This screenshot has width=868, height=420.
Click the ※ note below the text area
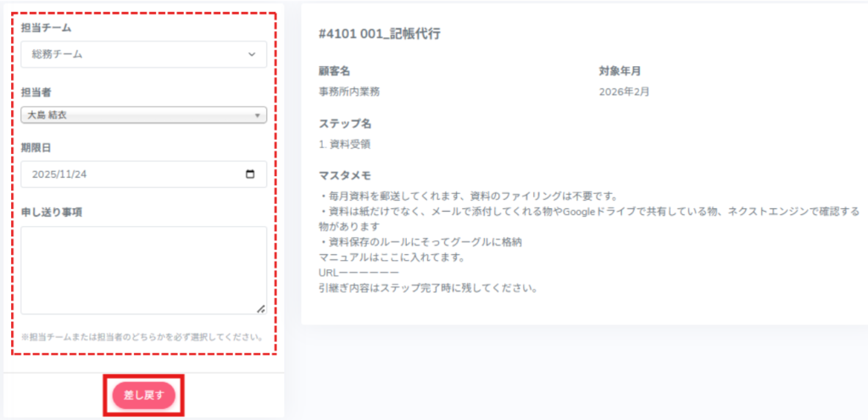(x=142, y=337)
